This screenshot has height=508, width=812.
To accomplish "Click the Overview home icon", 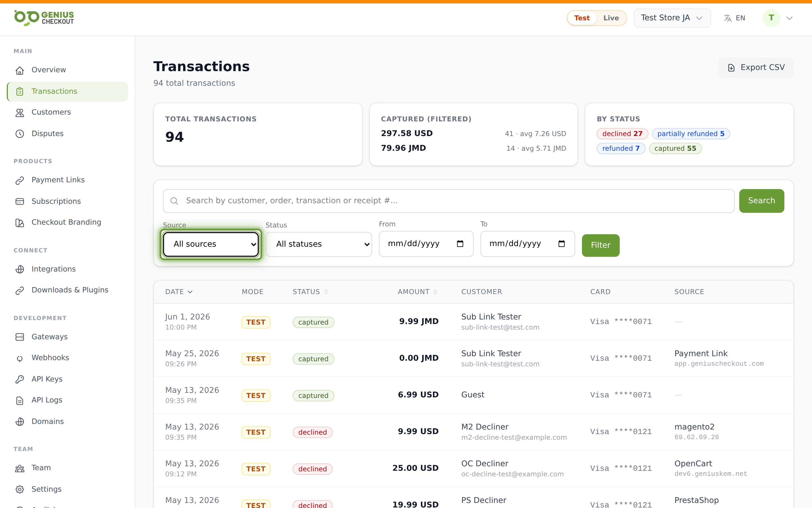I will pos(20,70).
